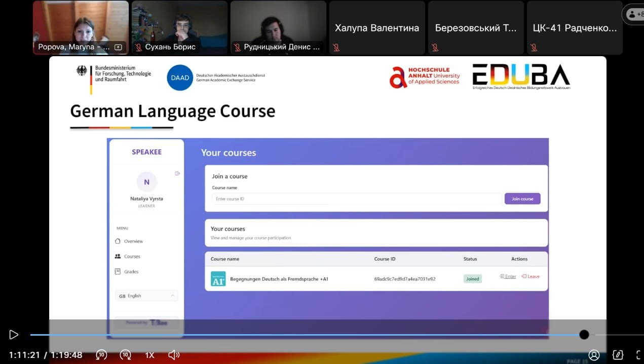
Task: Play the meeting recording
Action: [14, 335]
